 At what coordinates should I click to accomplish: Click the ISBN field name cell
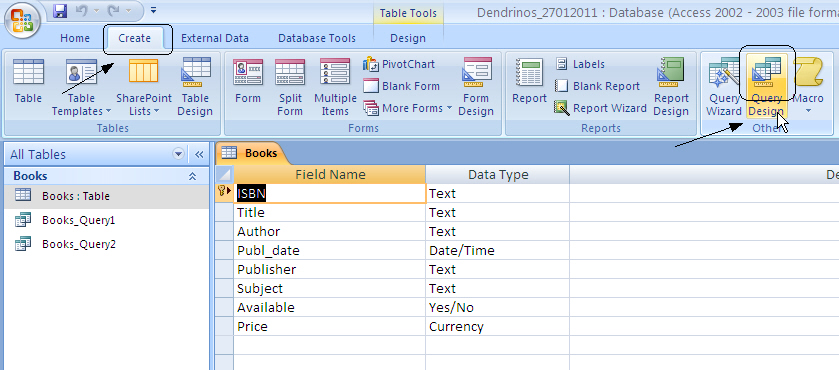coord(330,193)
